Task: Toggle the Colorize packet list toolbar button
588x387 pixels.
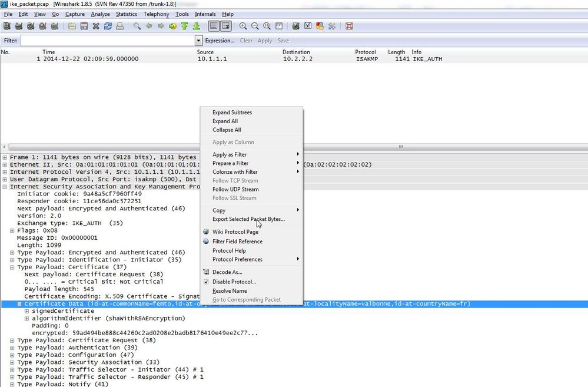Action: [x=213, y=26]
